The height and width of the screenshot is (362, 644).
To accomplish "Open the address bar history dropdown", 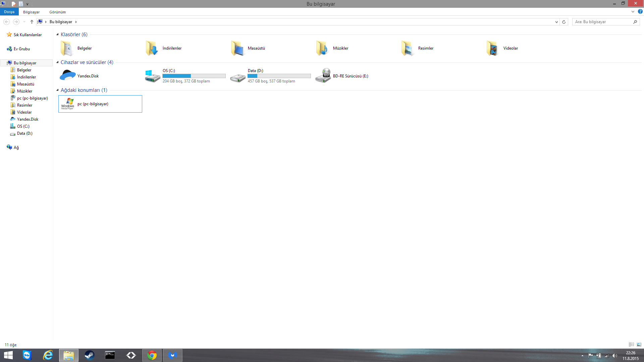I will tap(556, 22).
